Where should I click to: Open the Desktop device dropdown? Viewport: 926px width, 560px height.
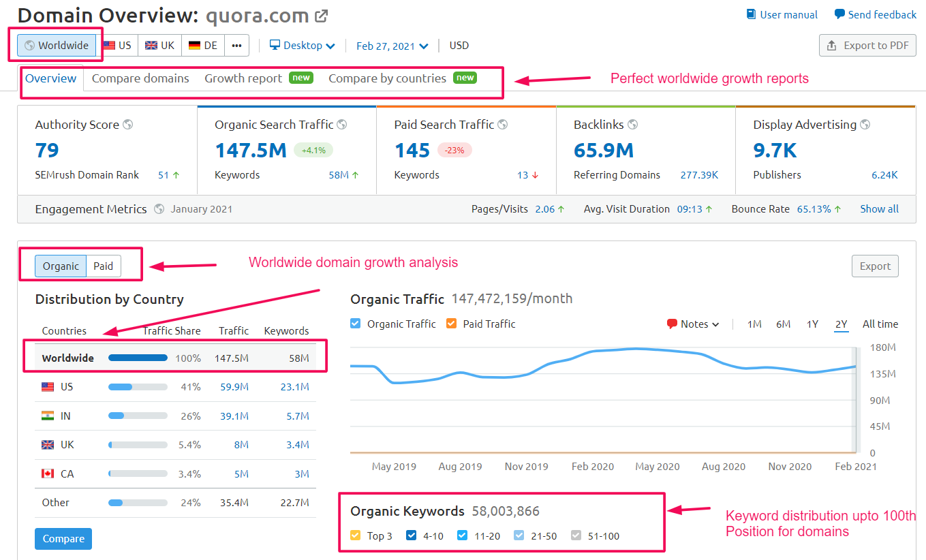[303, 46]
